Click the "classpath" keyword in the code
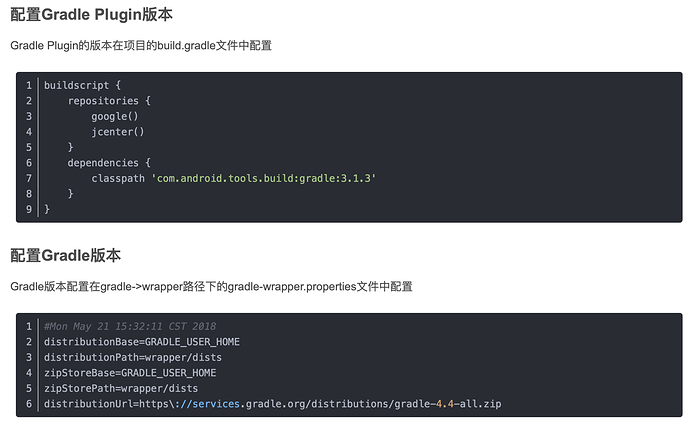The height and width of the screenshot is (432, 690). point(118,178)
